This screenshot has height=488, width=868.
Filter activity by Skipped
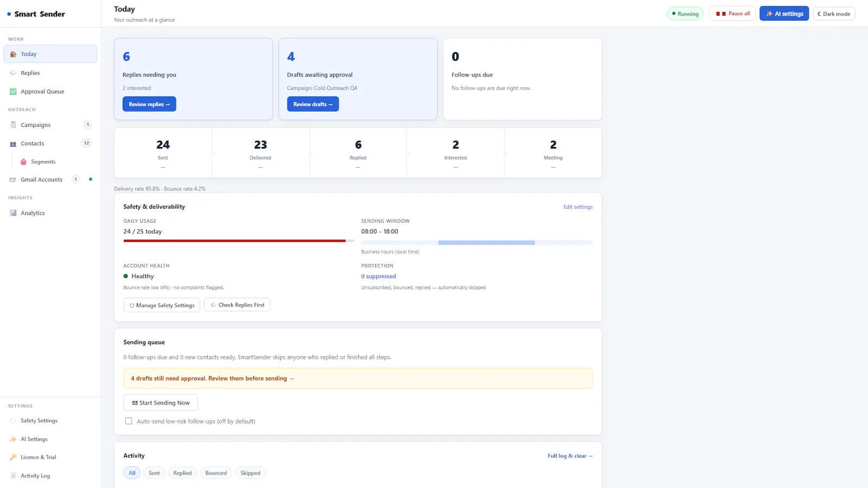(x=250, y=473)
